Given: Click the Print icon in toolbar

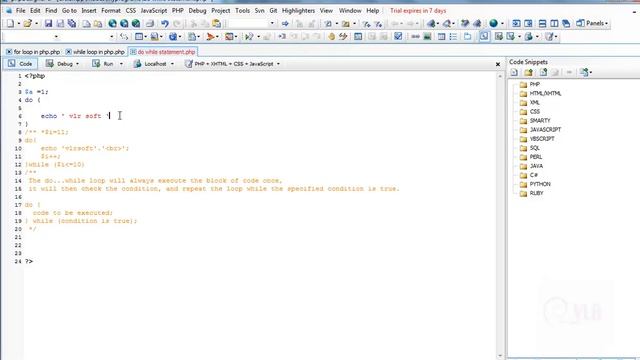Looking at the screenshot, I should coord(150,24).
